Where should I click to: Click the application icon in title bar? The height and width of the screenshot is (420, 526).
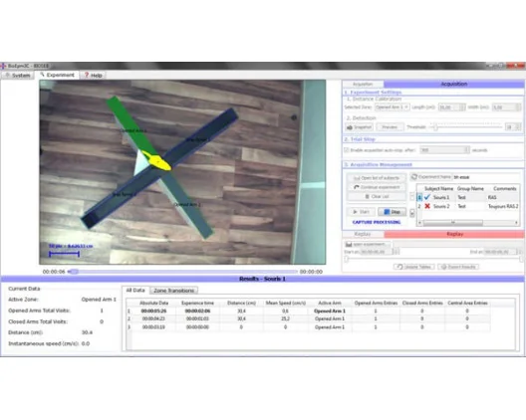[3, 66]
